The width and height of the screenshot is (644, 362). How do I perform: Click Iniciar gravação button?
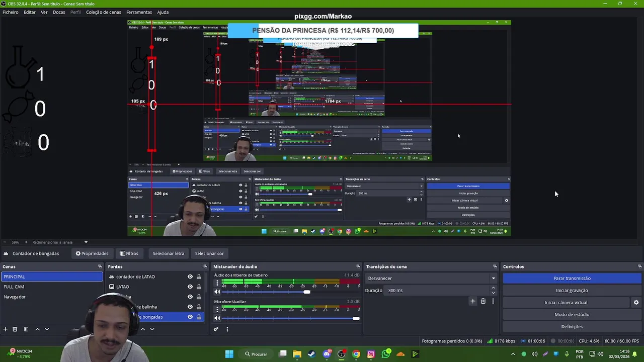(572, 290)
